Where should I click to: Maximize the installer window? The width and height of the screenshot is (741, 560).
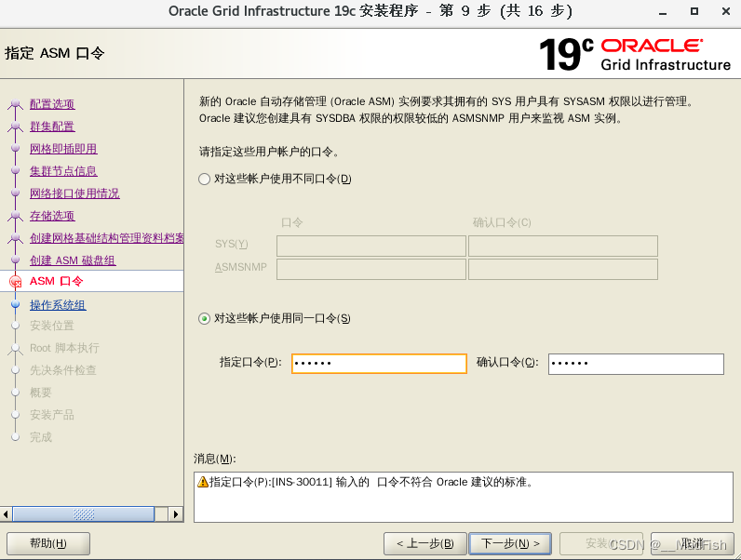point(694,11)
